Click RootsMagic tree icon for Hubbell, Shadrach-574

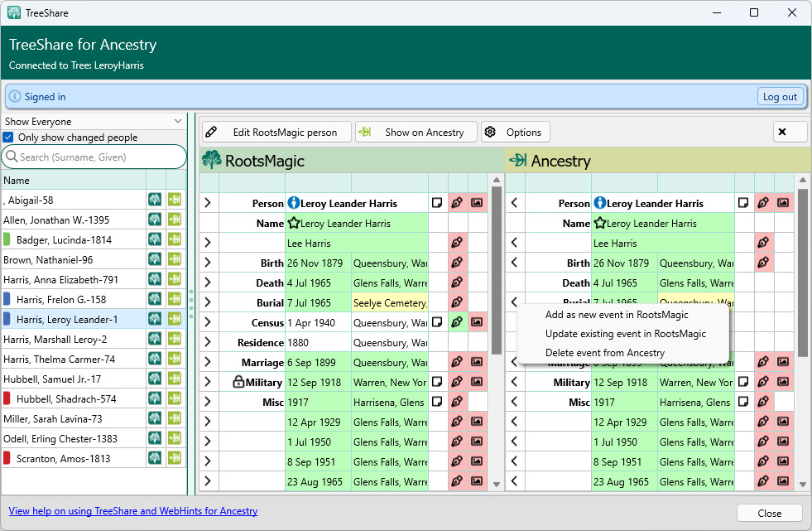tap(154, 398)
